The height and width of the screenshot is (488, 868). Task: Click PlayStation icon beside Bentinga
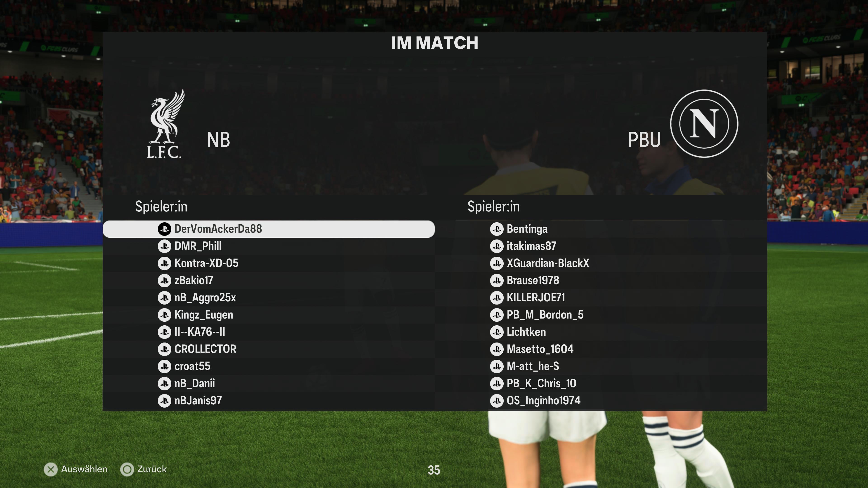(x=497, y=229)
